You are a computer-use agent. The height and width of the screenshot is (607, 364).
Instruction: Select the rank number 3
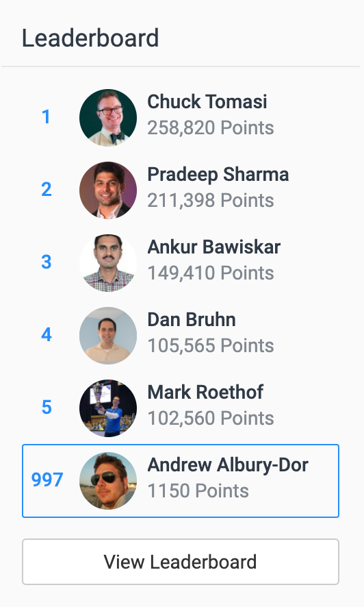point(47,262)
